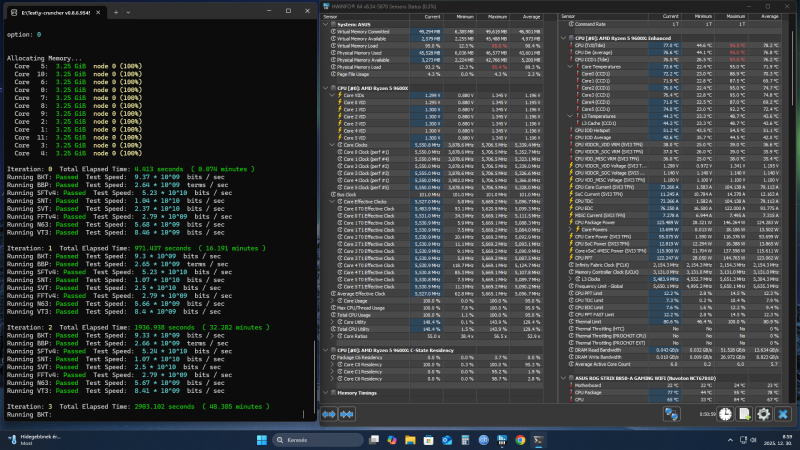Collapse Memory Timings group
800x450 pixels.
pyautogui.click(x=326, y=393)
